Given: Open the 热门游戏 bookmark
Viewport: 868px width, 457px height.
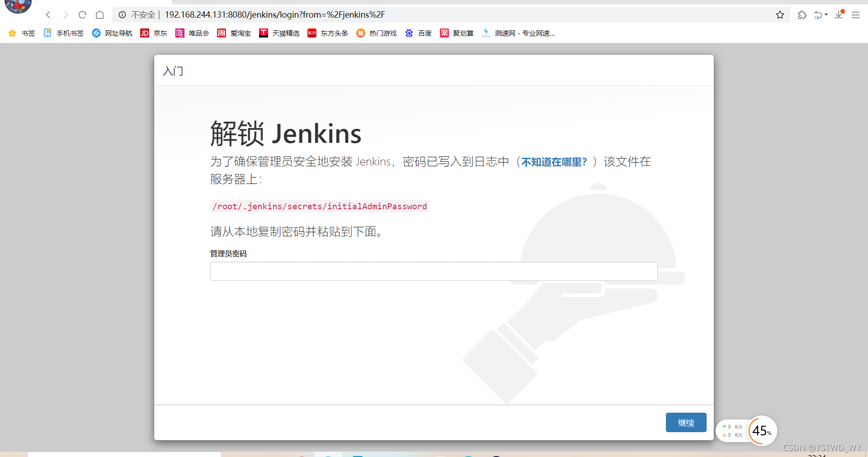Looking at the screenshot, I should (x=377, y=33).
